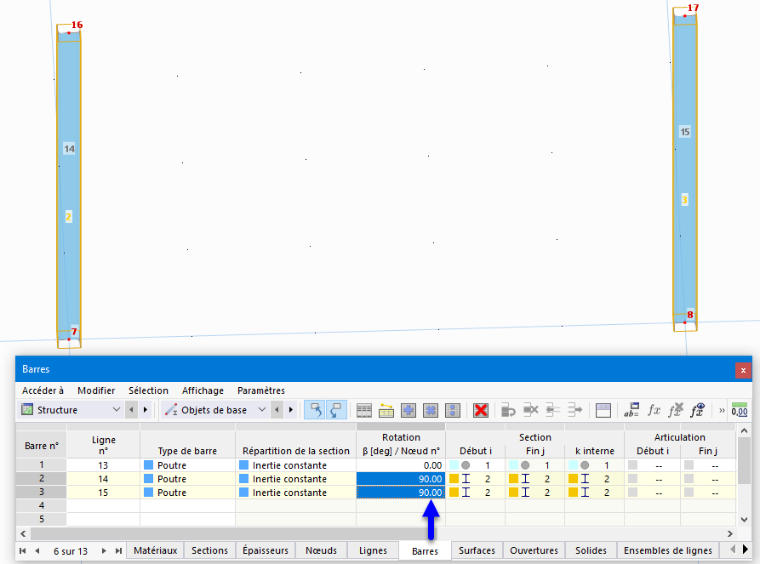Open the fx formula editor icon
Screen dimensions: 760x564
click(654, 410)
